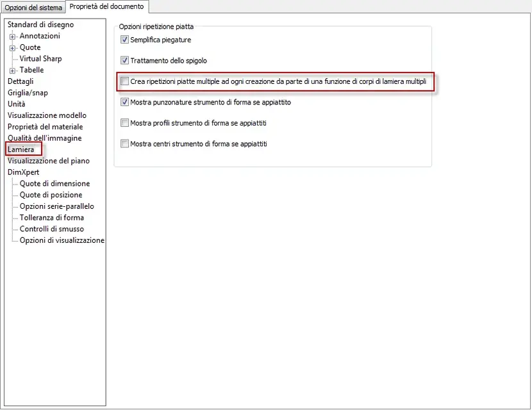The width and height of the screenshot is (532, 410).
Task: Select Tolleranza di forma
Action: 51,218
